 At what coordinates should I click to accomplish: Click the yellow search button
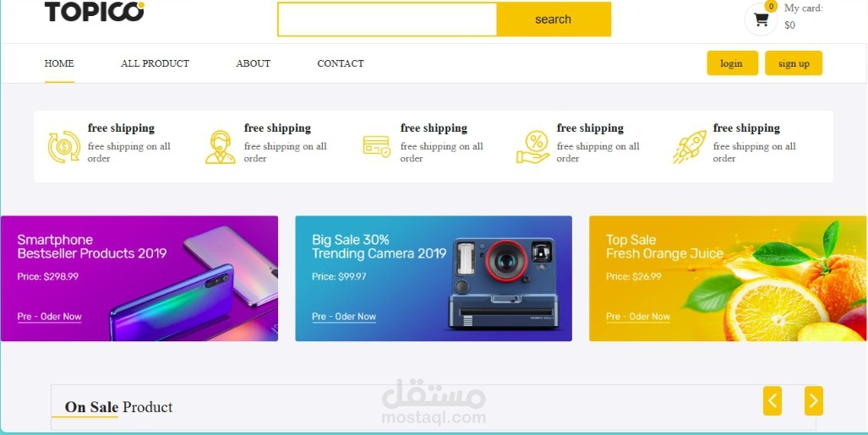(x=554, y=19)
